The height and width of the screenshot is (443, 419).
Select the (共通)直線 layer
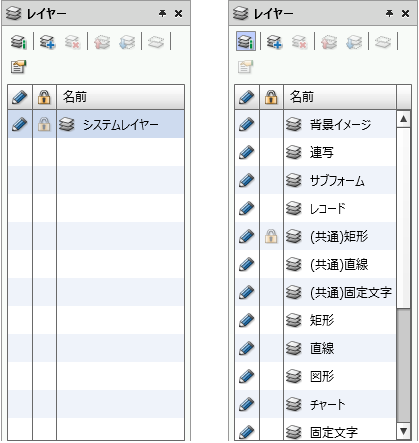tap(339, 265)
